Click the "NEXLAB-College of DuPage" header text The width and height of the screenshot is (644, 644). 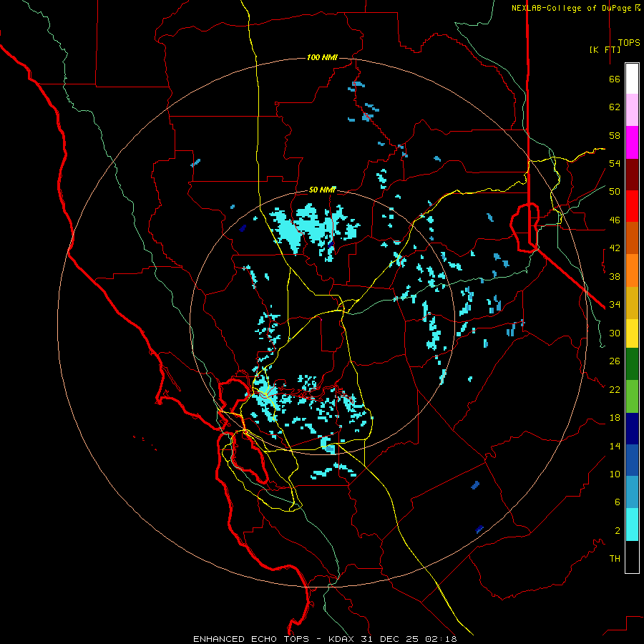[x=571, y=8]
